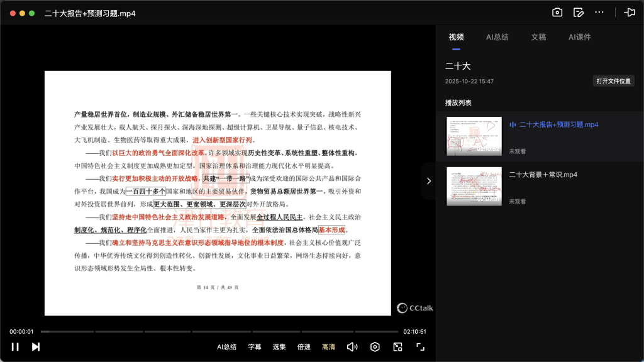
Task: Expand the collapsed side panel arrow
Action: 429,180
